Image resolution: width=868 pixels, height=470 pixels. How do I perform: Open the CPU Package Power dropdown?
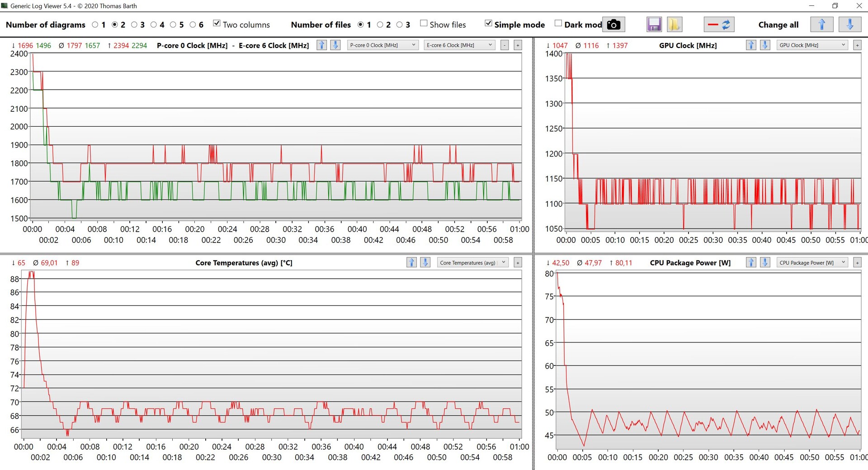click(x=812, y=262)
